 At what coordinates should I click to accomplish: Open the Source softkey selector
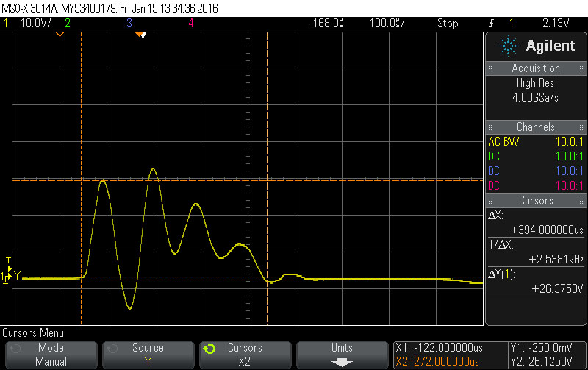[x=148, y=355]
